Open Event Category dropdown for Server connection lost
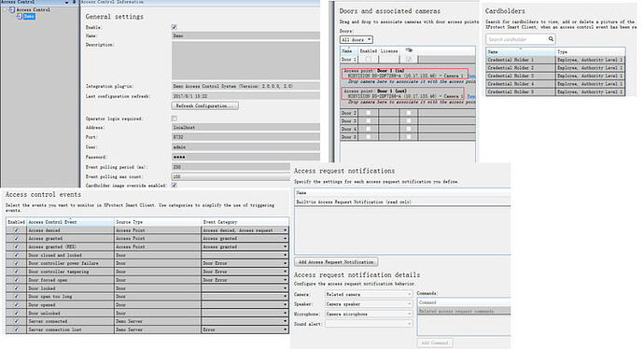 (x=285, y=329)
